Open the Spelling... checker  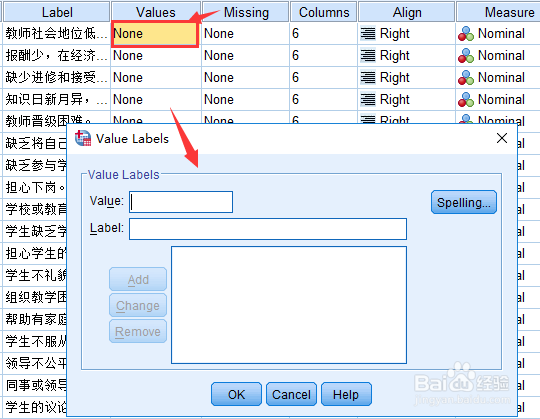464,202
